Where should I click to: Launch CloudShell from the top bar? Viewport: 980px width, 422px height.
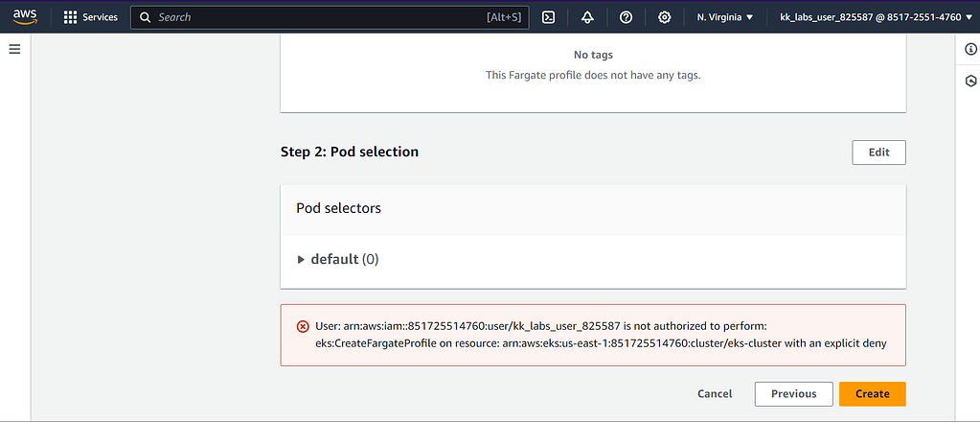(x=549, y=17)
